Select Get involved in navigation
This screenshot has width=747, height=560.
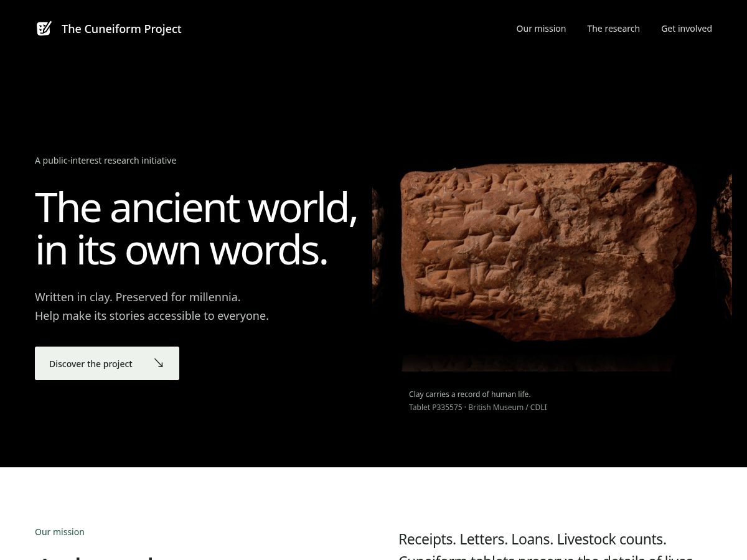point(687,29)
